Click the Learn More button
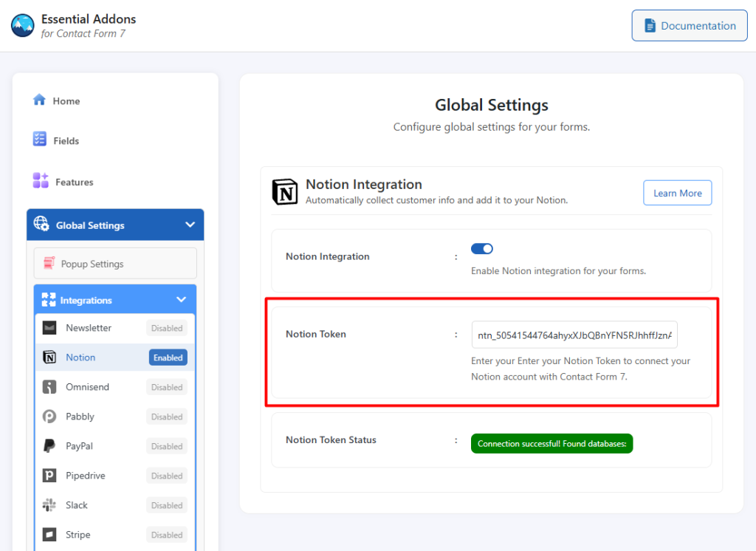756x551 pixels. [678, 193]
